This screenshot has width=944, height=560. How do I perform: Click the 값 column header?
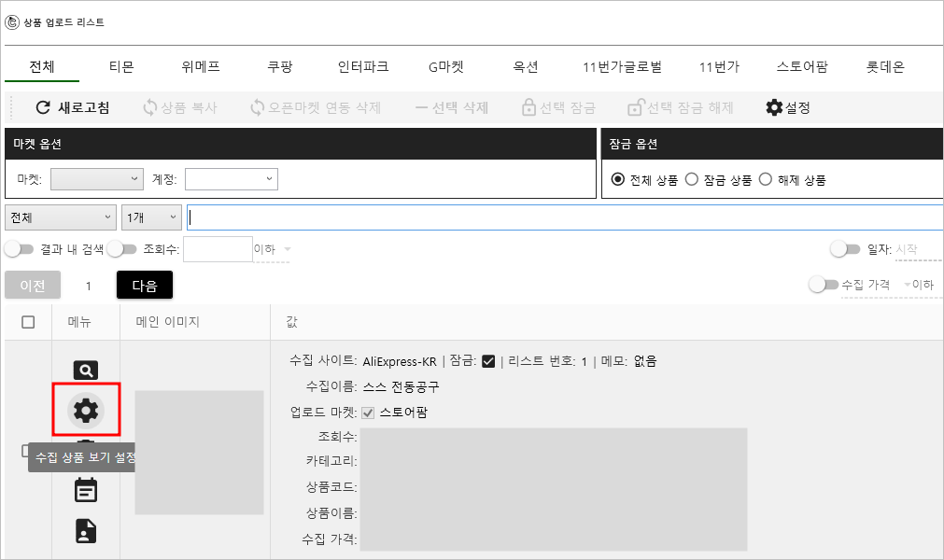(x=292, y=322)
